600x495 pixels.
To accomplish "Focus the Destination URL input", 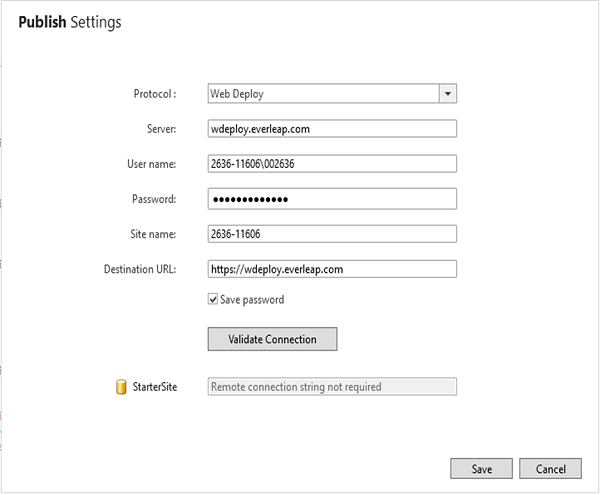I will (331, 268).
